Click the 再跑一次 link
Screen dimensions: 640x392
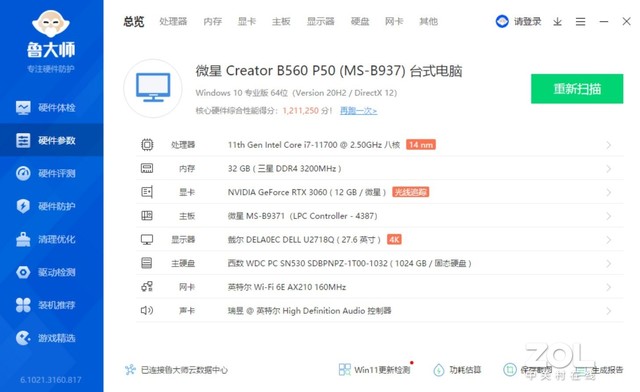point(358,111)
